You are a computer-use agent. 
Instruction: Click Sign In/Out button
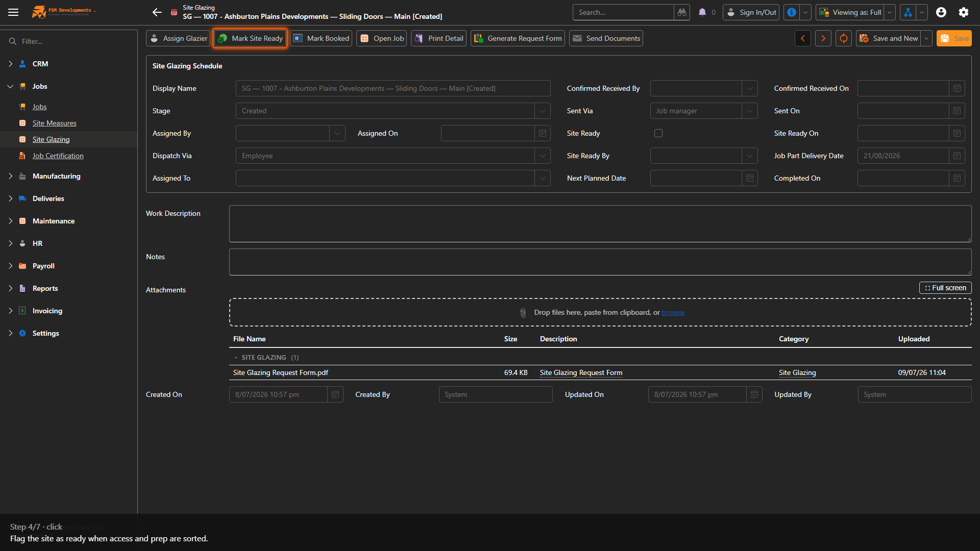coord(751,12)
